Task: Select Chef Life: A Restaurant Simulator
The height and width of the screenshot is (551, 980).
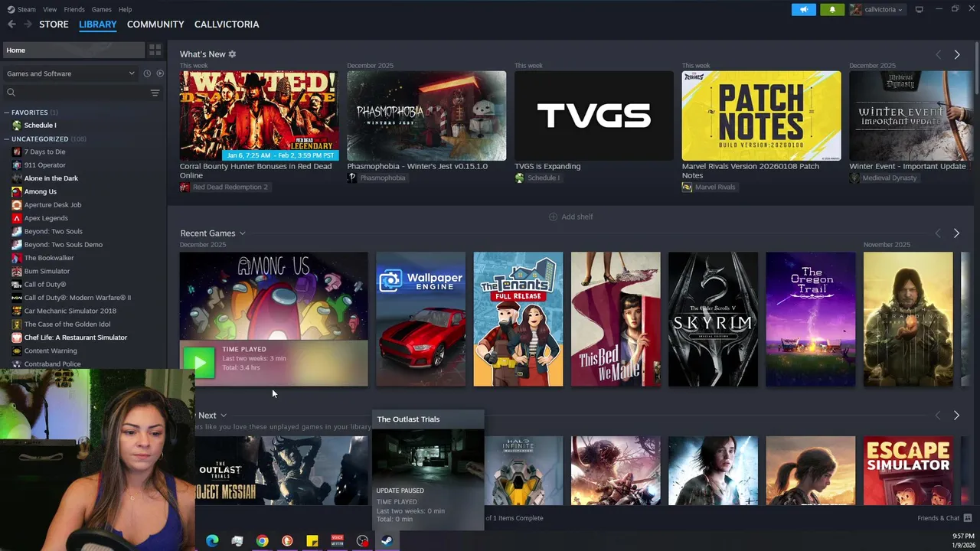Action: coord(76,337)
